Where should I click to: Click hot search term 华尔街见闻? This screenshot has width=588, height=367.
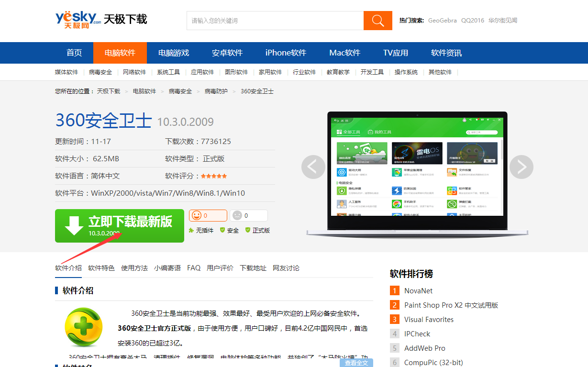point(503,21)
